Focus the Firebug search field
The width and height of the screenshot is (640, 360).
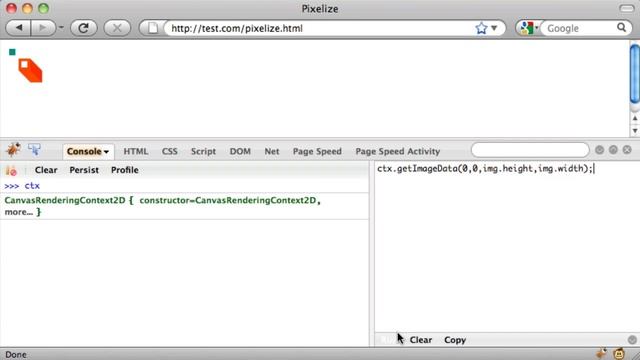point(530,150)
